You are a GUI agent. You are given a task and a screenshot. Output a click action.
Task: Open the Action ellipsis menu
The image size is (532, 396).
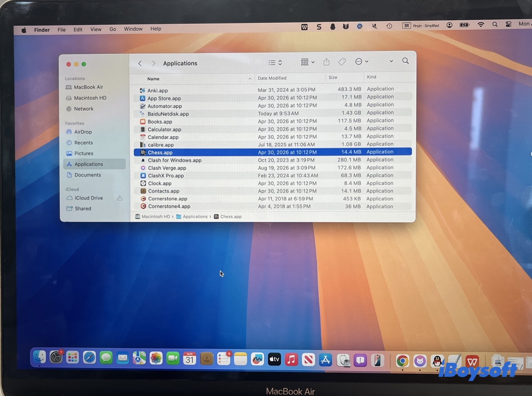click(362, 62)
